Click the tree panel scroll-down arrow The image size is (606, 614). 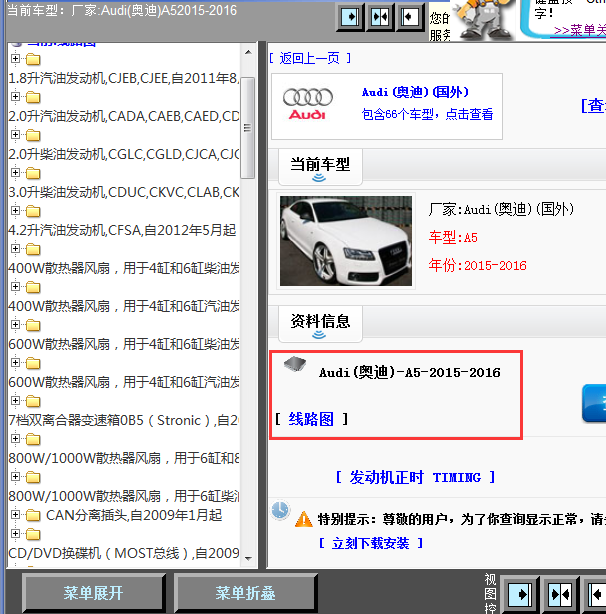pyautogui.click(x=248, y=558)
